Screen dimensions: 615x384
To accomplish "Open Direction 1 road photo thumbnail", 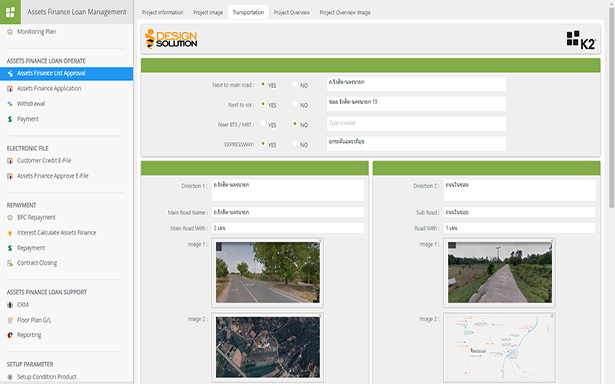I will click(x=268, y=272).
